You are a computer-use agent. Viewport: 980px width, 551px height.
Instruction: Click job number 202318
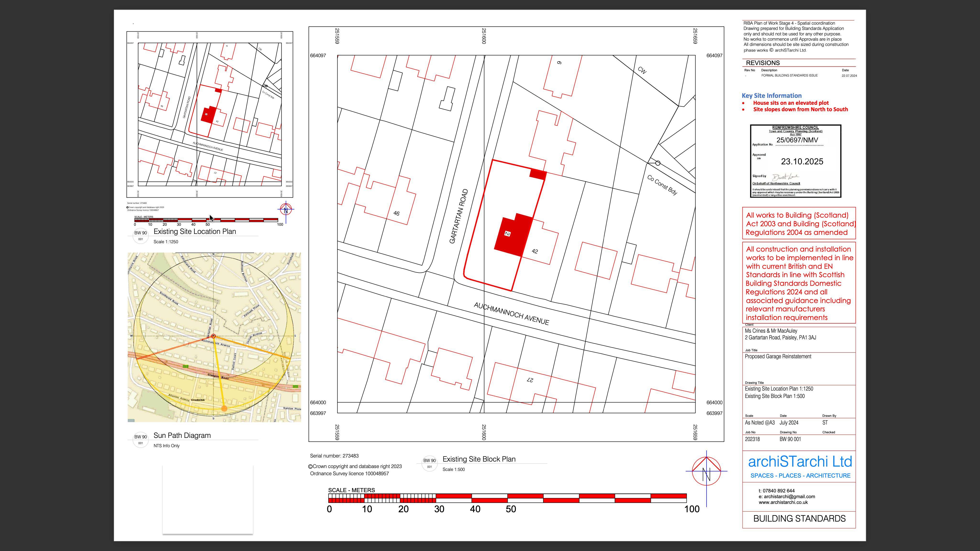752,439
